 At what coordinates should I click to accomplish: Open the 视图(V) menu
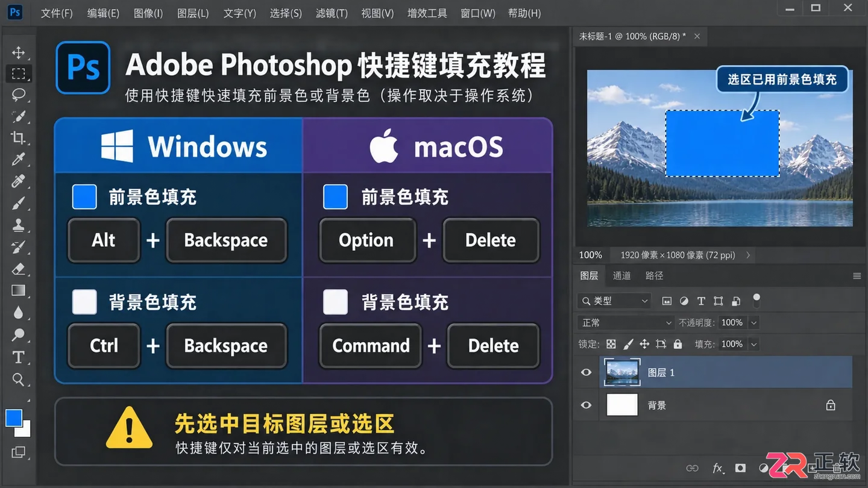point(377,13)
